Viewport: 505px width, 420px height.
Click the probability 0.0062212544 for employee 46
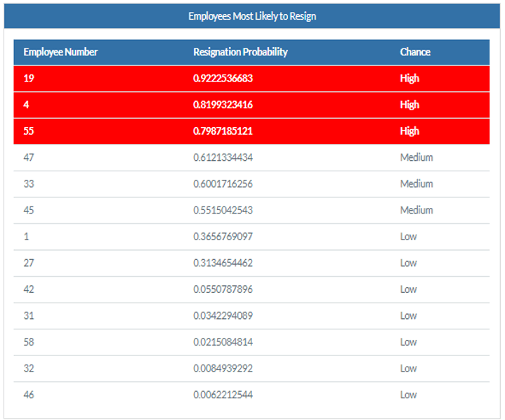point(223,395)
